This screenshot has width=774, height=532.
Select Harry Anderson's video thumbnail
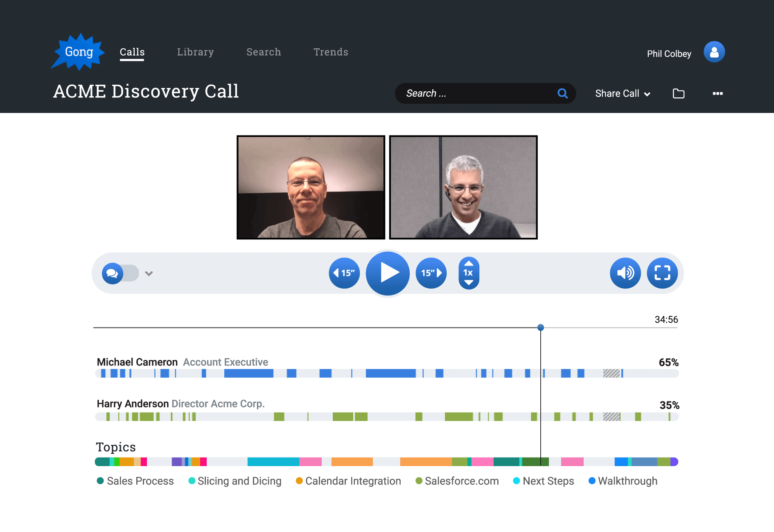(463, 187)
